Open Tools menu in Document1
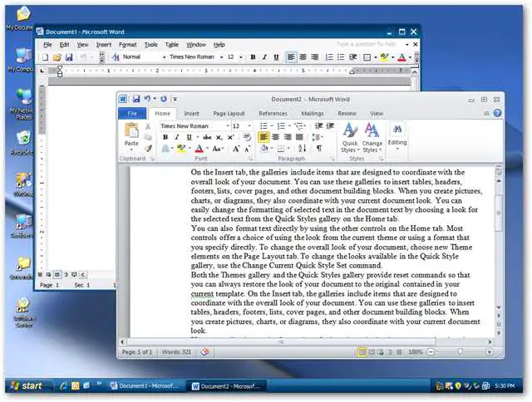Screen dimensions: 532x402 [150, 45]
